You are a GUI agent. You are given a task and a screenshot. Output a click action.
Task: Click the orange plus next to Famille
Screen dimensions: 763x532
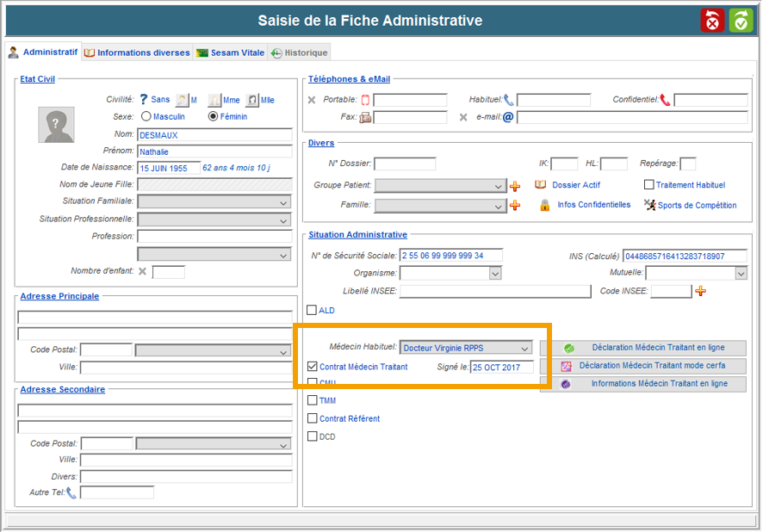(516, 206)
